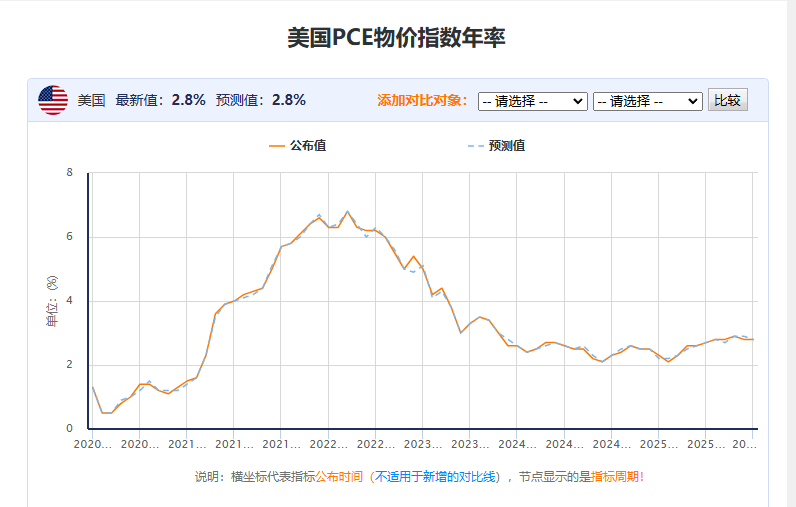Viewport: 796px width, 507px height.
Task: Click y-axis label 4
Action: [70, 300]
